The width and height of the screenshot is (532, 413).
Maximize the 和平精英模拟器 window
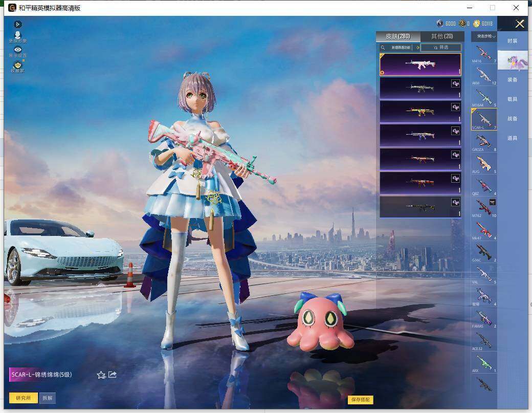(493, 8)
